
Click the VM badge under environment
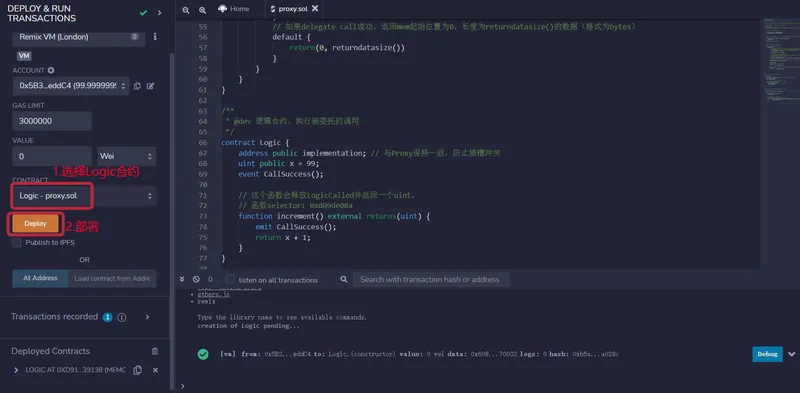24,56
